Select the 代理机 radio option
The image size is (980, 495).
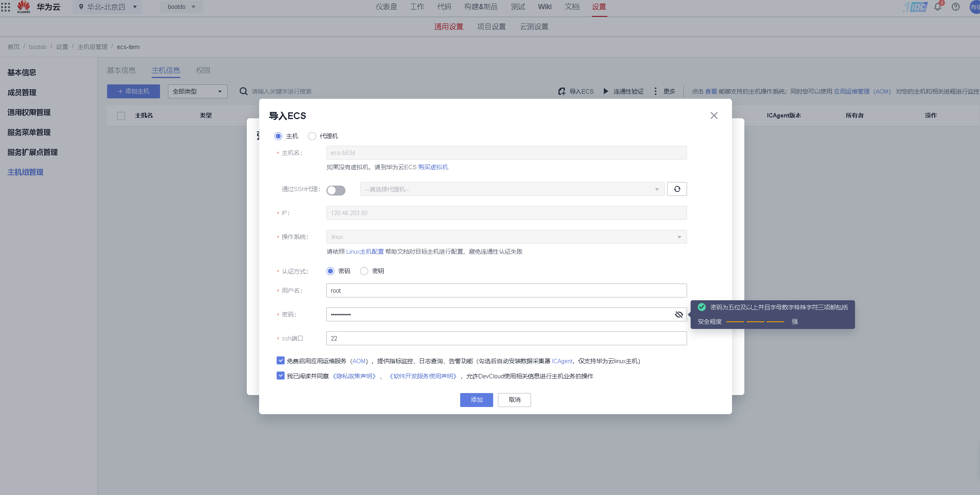click(312, 136)
